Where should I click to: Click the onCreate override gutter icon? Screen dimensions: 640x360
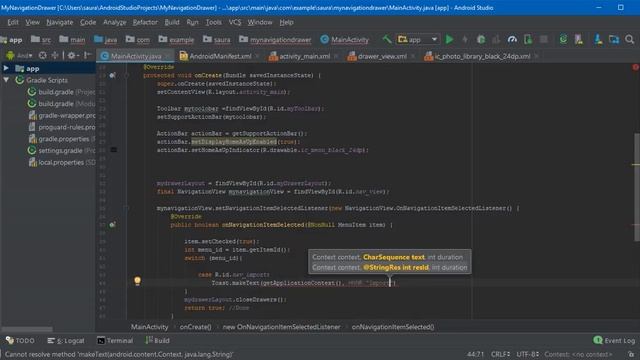pos(112,75)
